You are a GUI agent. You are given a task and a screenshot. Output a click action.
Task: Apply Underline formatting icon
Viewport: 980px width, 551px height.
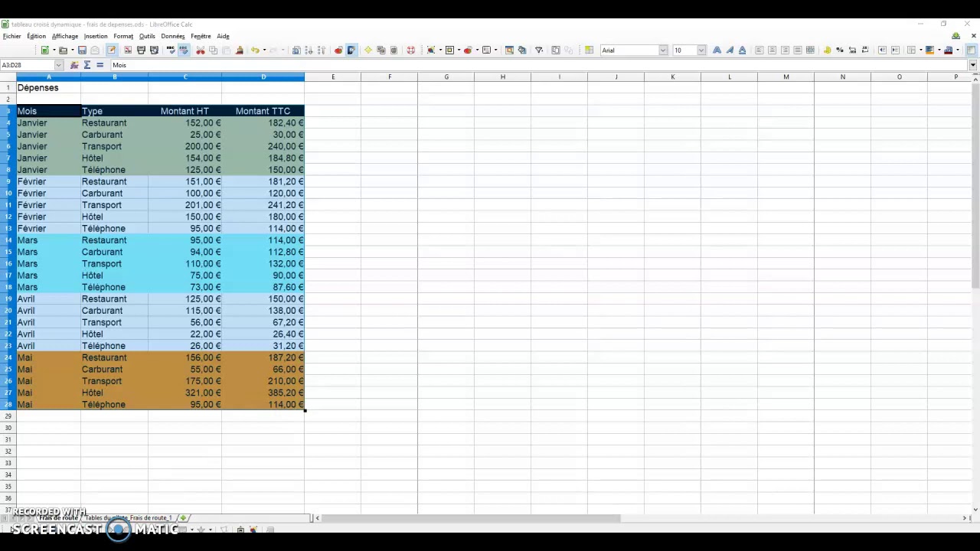[x=742, y=50]
